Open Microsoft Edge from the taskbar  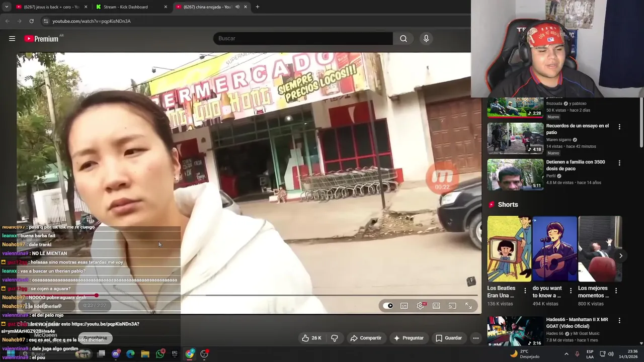[x=130, y=354]
